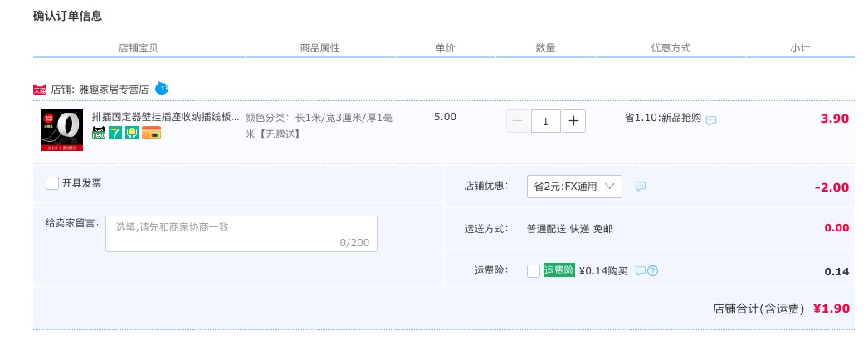Open Wangwang chat with 雅趣家居专营店
This screenshot has width=868, height=340.
coord(162,88)
